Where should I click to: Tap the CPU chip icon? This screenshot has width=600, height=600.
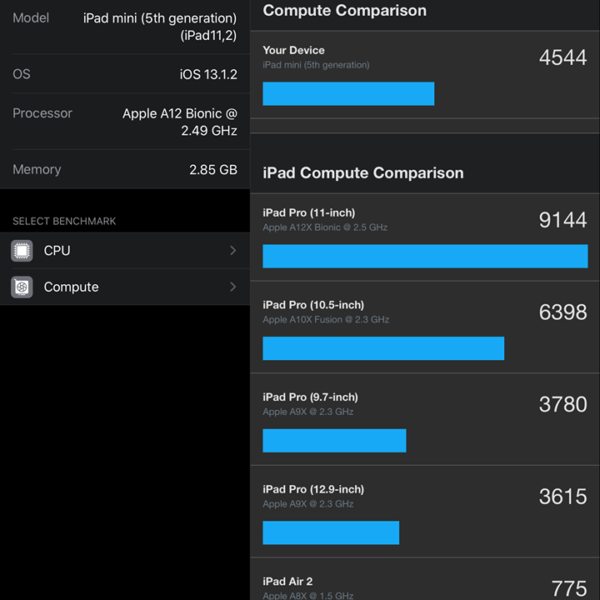[x=22, y=251]
